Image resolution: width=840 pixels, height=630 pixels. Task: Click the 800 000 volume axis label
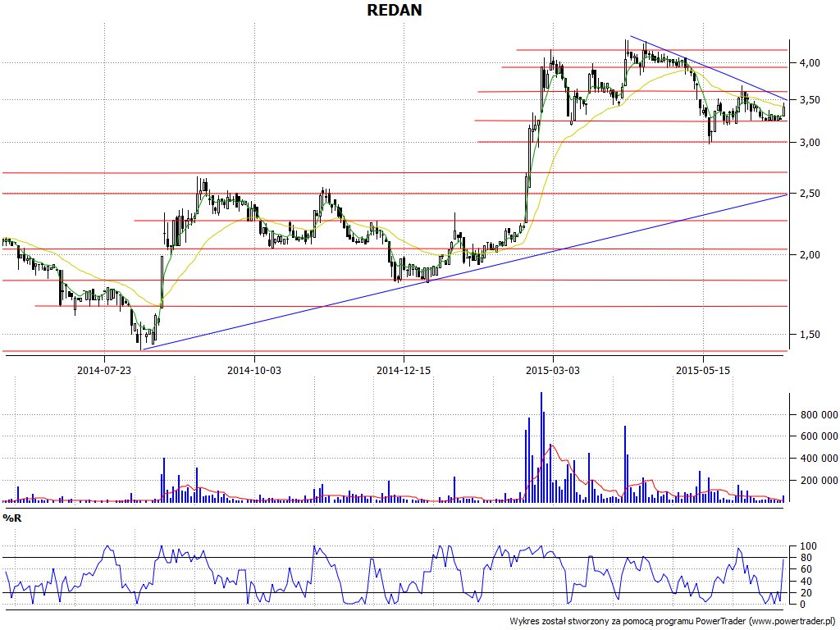(x=819, y=414)
